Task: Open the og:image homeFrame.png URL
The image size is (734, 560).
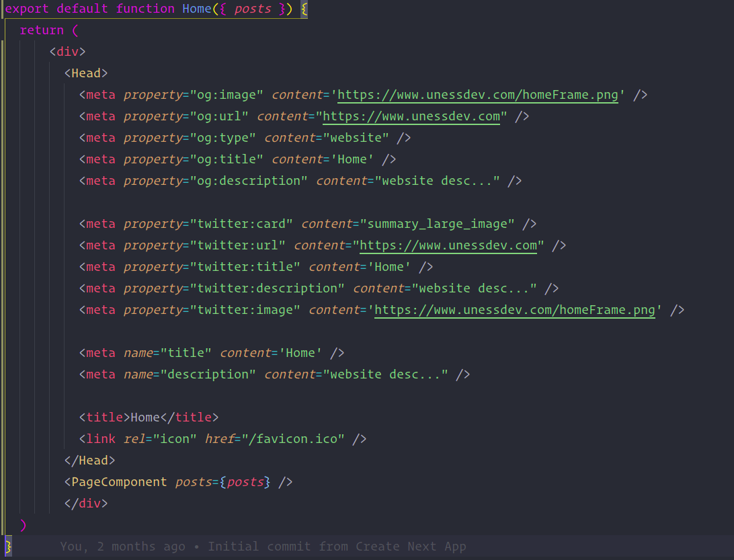Action: pyautogui.click(x=479, y=94)
